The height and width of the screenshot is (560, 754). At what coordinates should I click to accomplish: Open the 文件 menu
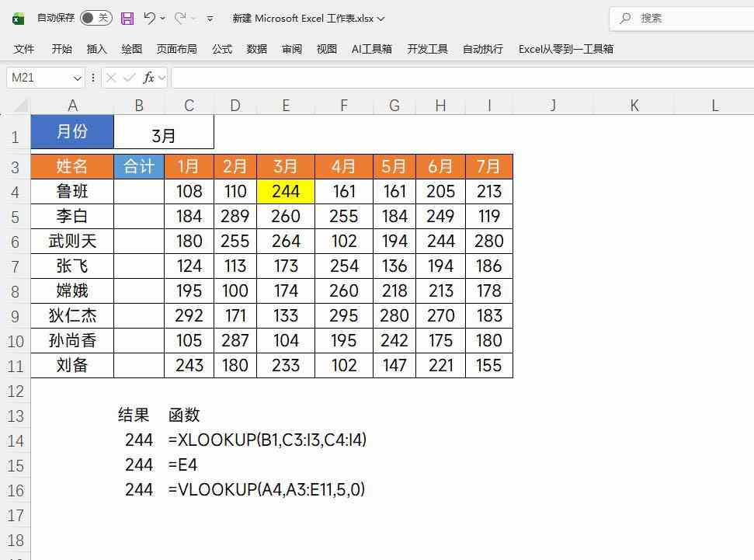[23, 48]
